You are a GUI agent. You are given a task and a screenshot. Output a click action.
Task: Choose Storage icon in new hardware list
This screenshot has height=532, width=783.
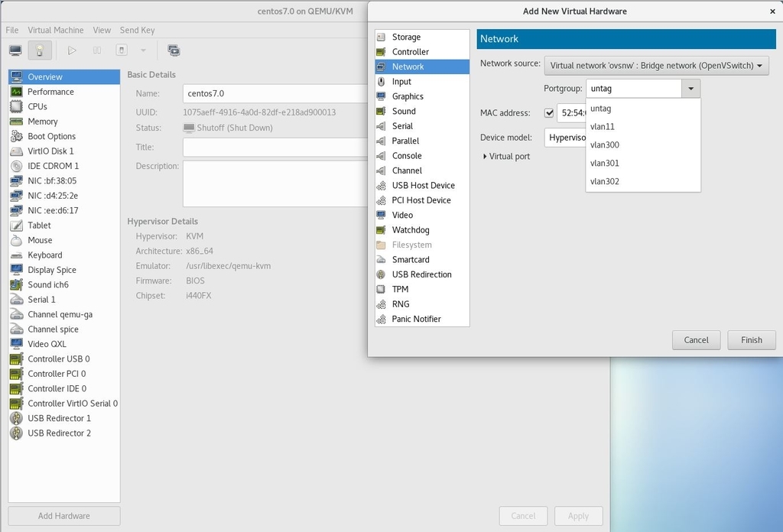[x=381, y=37]
